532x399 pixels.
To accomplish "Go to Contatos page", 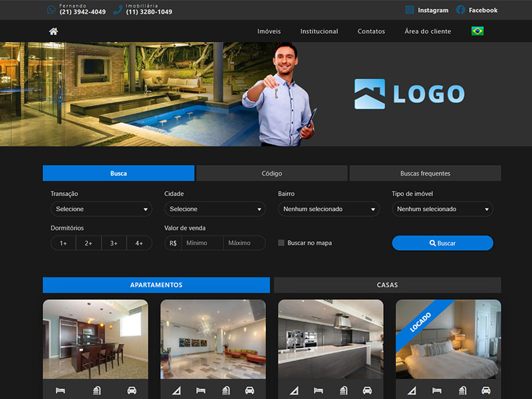I will click(x=371, y=31).
